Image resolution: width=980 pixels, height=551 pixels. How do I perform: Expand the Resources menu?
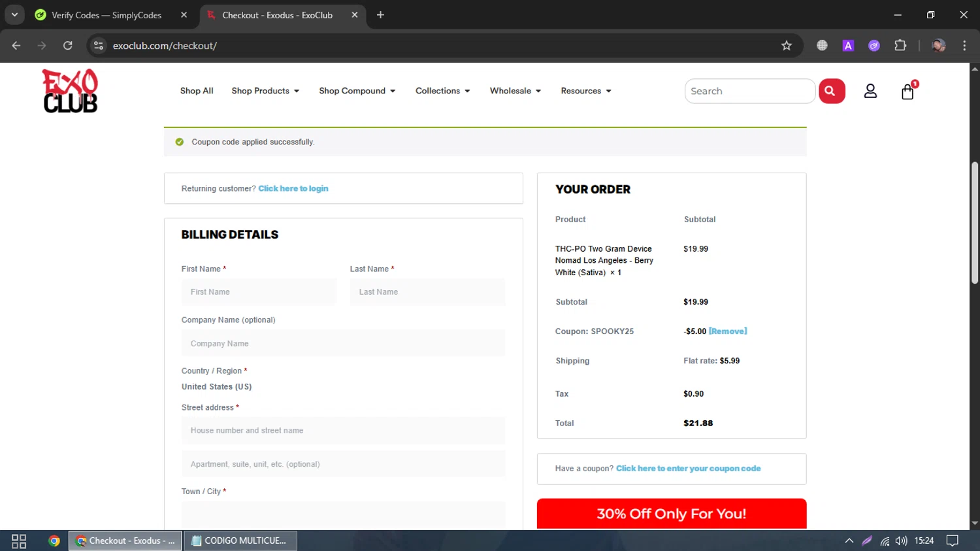(x=586, y=91)
